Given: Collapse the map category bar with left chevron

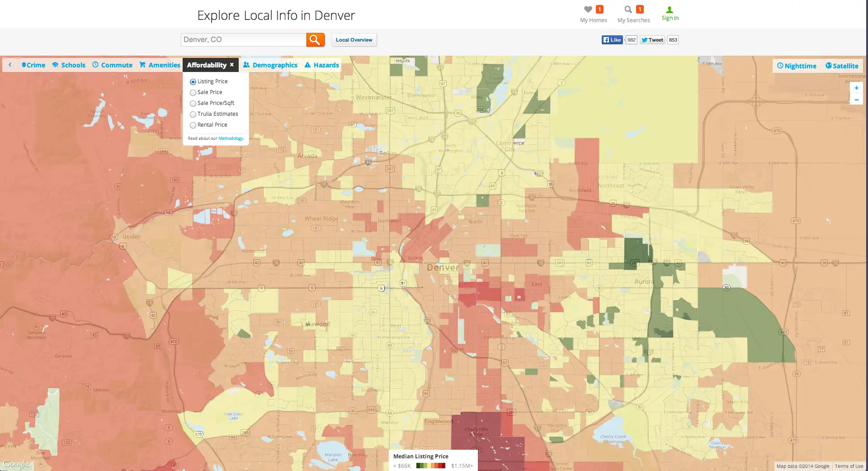Looking at the screenshot, I should [10, 65].
